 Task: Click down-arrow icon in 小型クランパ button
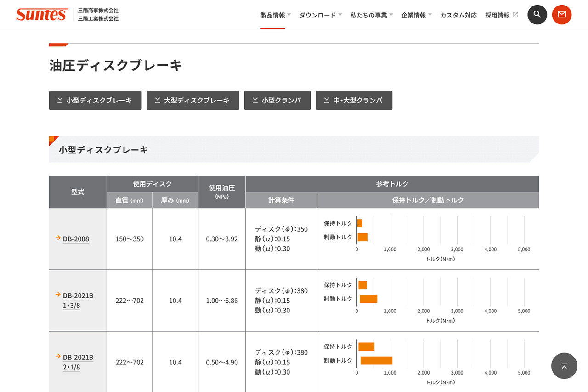coord(255,100)
